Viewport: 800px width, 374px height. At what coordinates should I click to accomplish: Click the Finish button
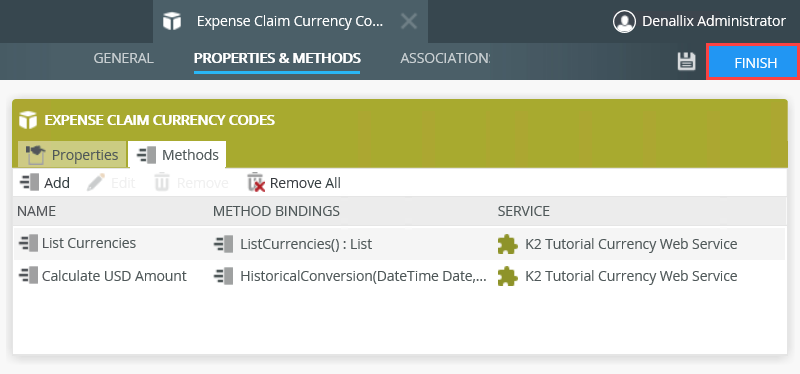click(x=753, y=62)
